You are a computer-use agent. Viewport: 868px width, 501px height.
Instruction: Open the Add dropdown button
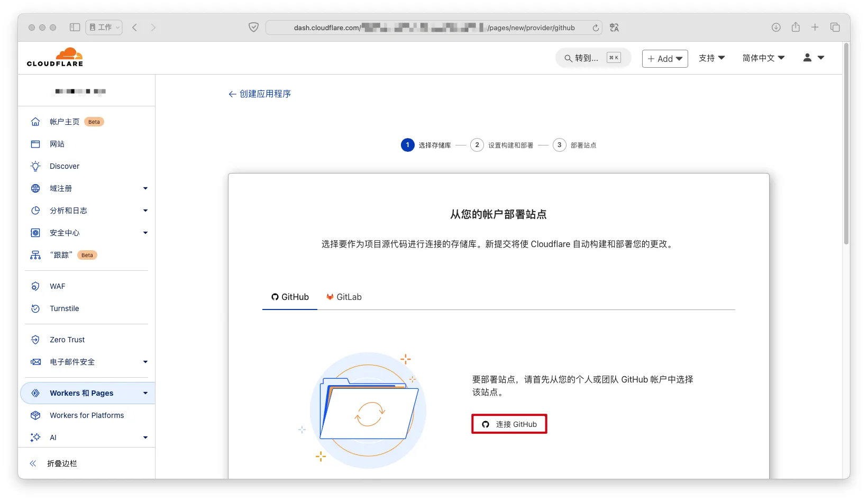(x=665, y=59)
